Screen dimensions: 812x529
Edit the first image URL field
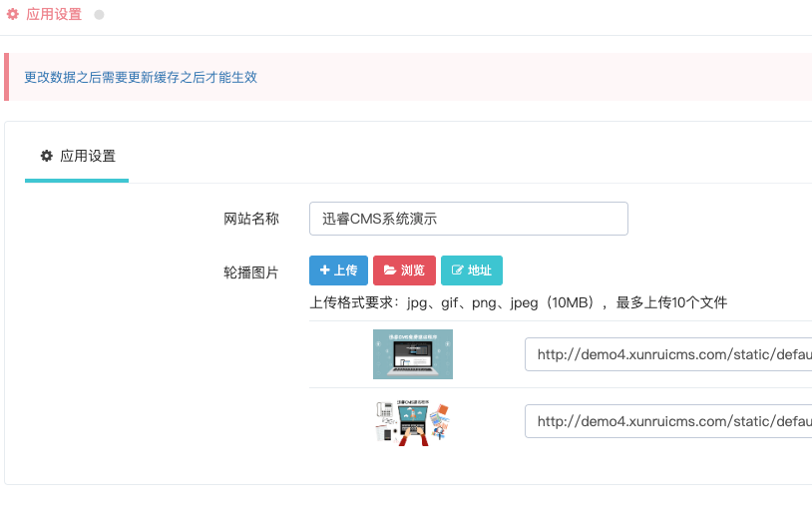(668, 354)
